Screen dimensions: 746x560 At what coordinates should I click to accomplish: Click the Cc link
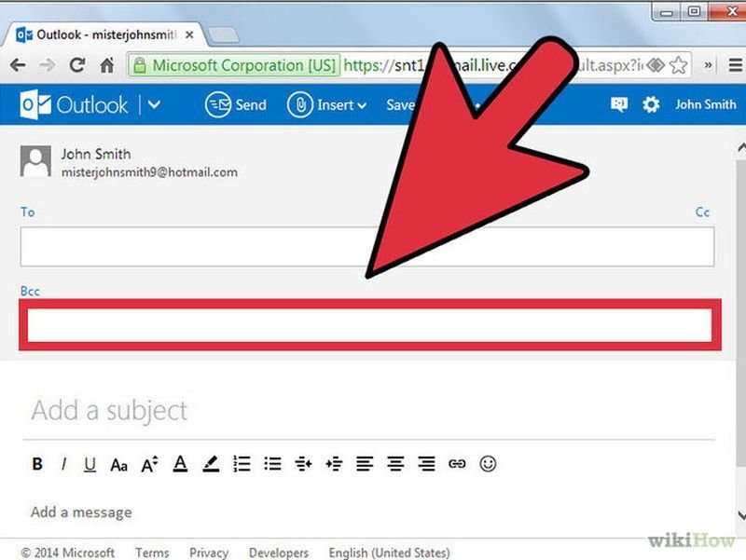[702, 212]
